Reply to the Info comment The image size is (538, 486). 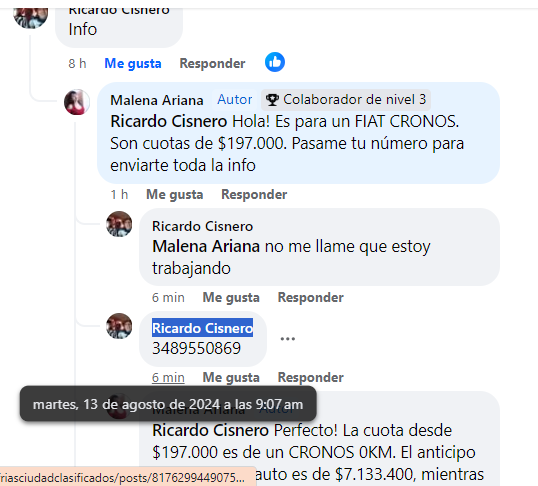212,63
